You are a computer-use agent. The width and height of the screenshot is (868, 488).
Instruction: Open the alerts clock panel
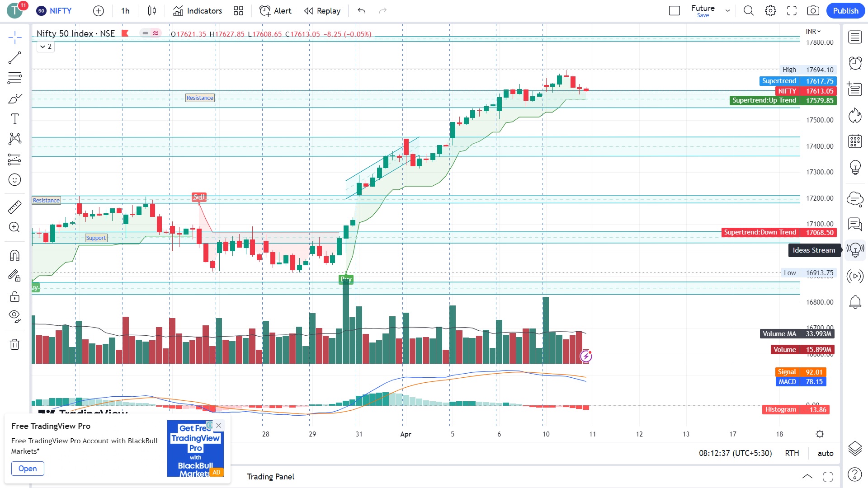click(855, 63)
